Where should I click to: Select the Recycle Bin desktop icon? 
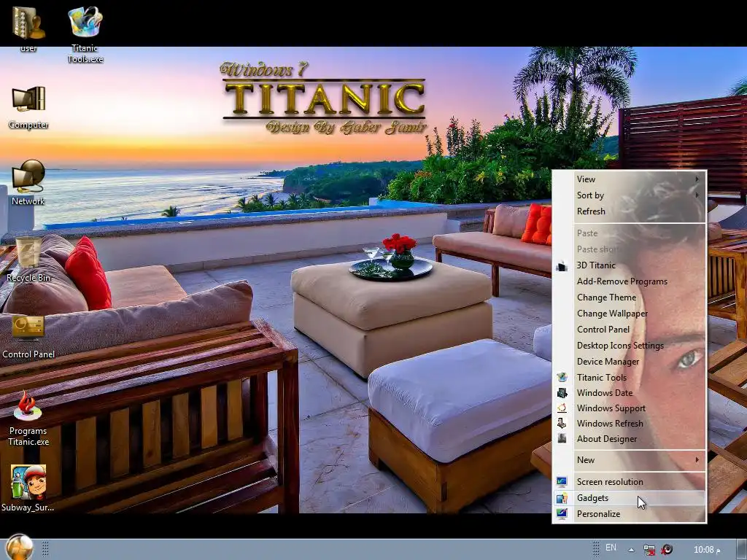point(28,260)
